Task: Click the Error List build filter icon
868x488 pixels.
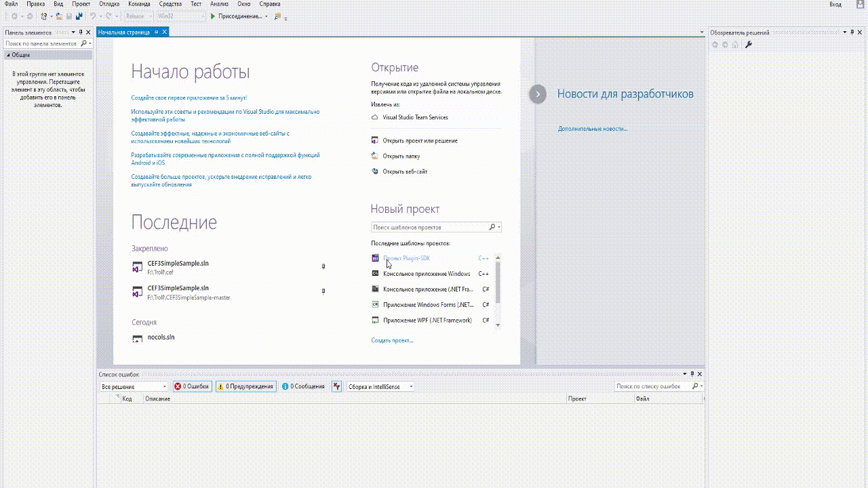Action: 337,386
